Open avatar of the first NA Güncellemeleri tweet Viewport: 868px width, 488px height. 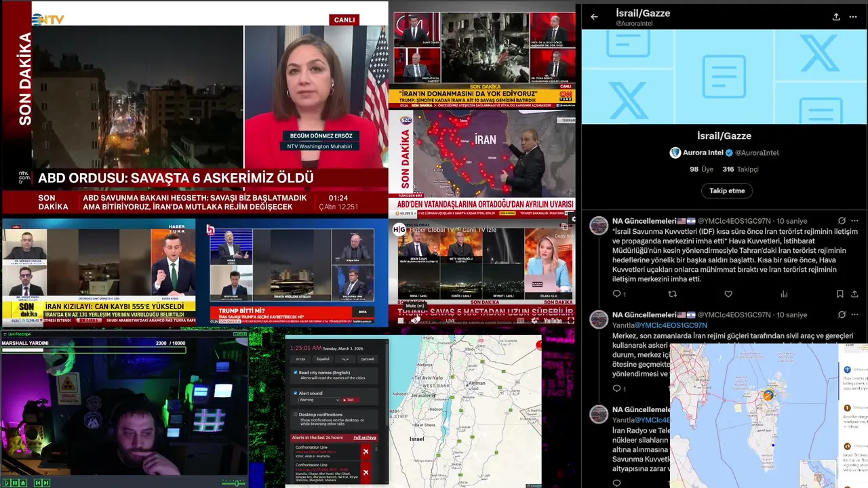(x=599, y=226)
